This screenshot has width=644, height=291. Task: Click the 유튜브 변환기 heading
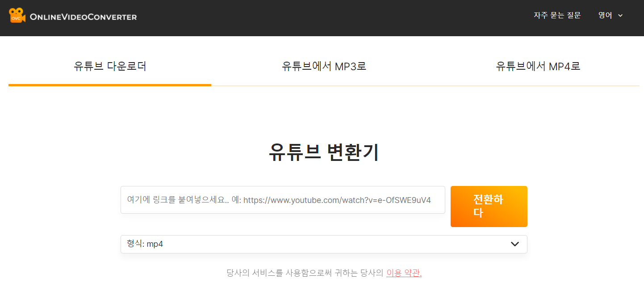[x=324, y=152]
